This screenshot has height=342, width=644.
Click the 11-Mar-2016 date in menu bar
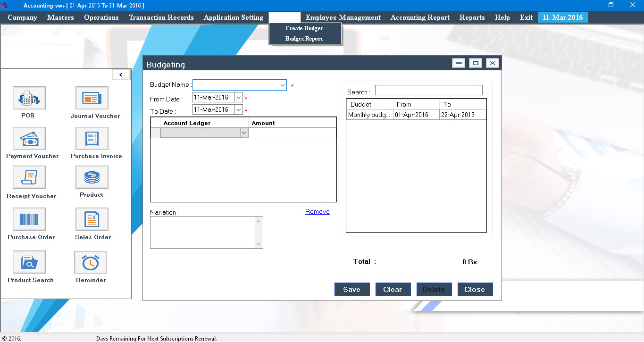point(562,17)
